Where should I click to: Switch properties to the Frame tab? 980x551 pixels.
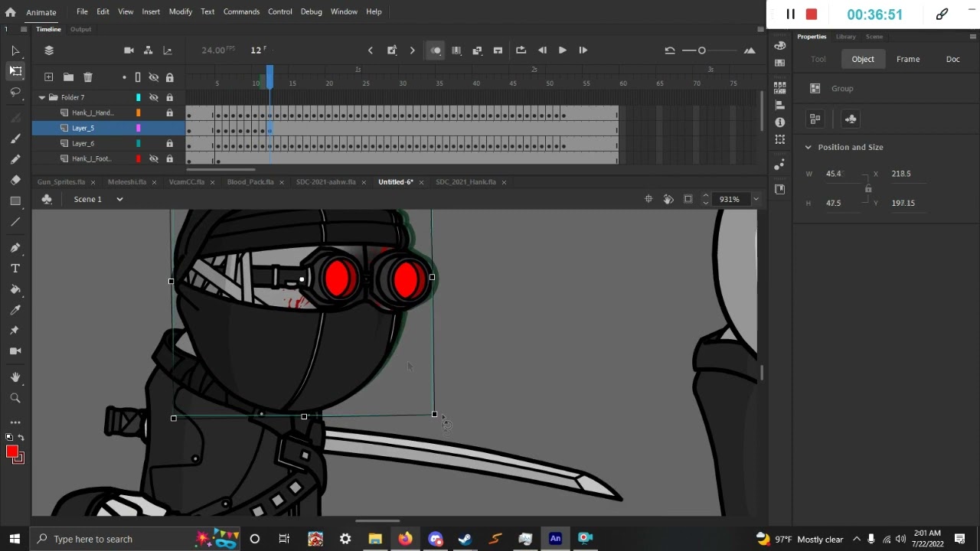908,59
